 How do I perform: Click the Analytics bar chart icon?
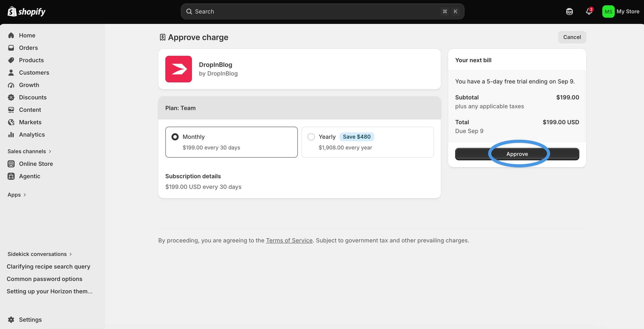[x=11, y=135]
